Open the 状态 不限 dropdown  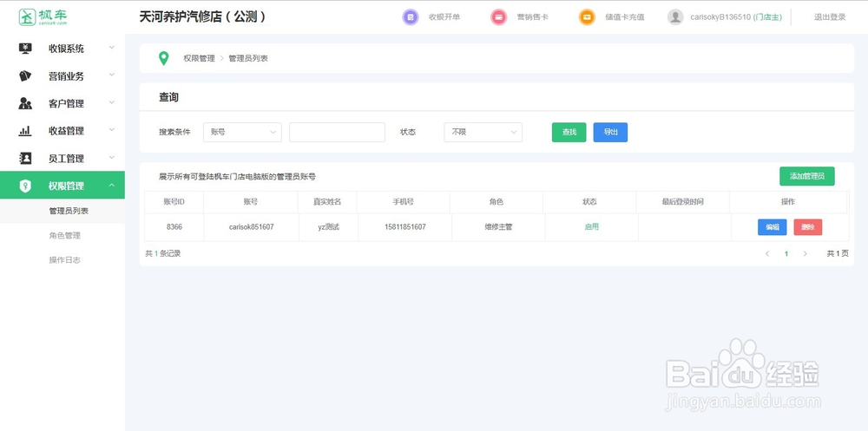coord(483,132)
